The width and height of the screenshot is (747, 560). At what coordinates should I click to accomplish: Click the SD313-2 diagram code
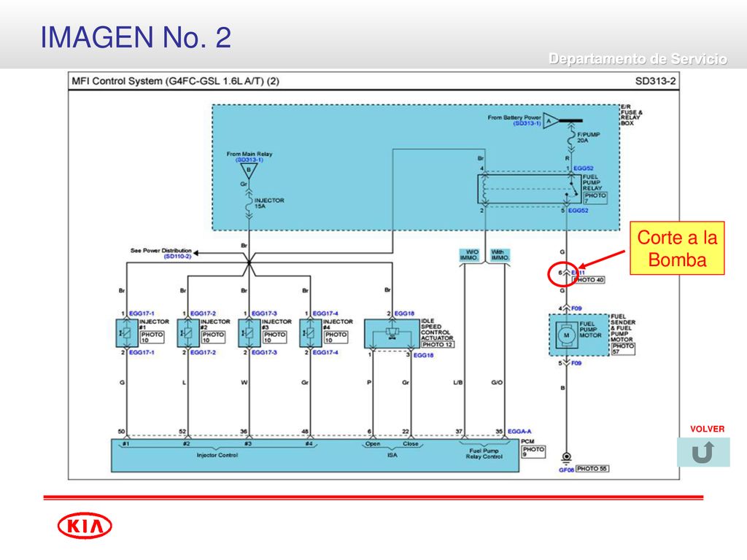click(655, 81)
